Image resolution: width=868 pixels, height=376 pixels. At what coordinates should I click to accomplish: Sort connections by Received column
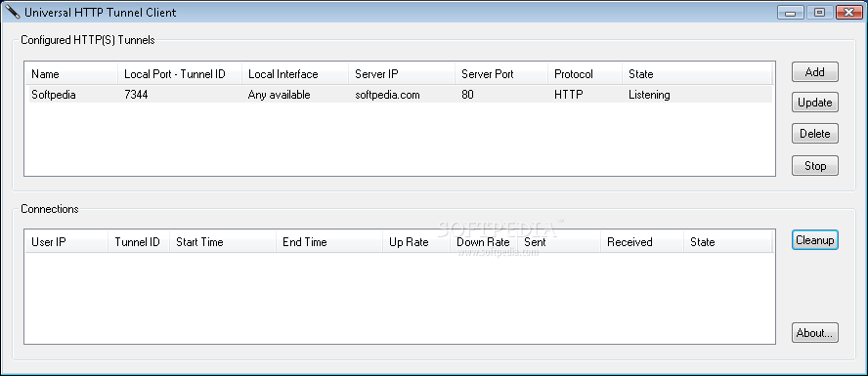[x=642, y=242]
